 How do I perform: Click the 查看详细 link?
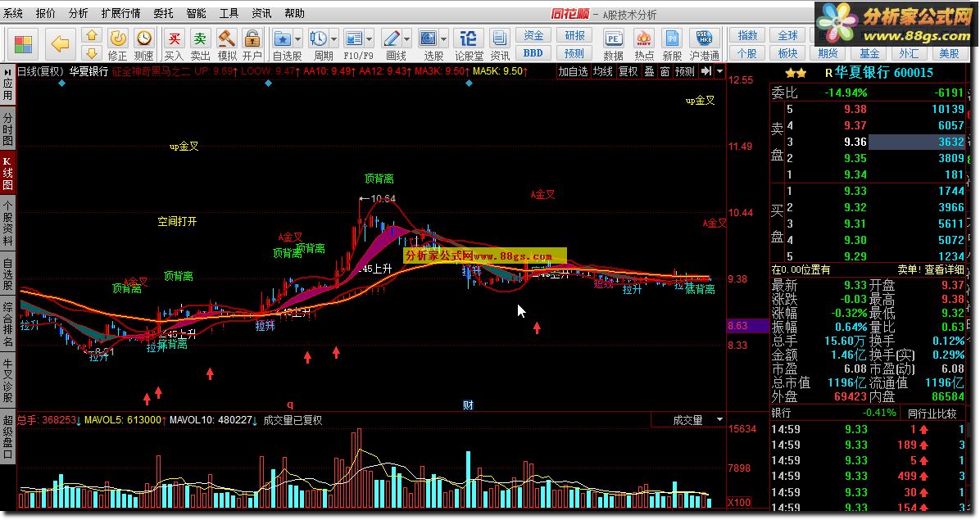[945, 269]
